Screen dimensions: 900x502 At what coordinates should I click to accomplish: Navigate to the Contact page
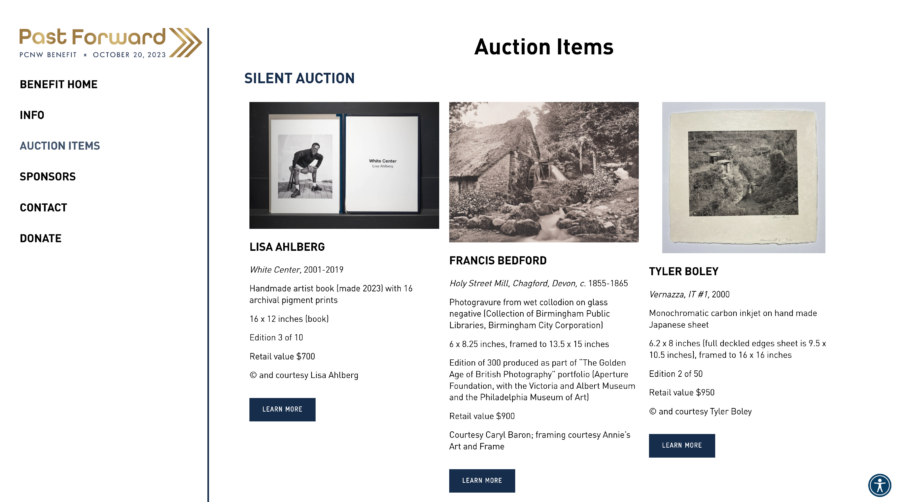point(44,208)
